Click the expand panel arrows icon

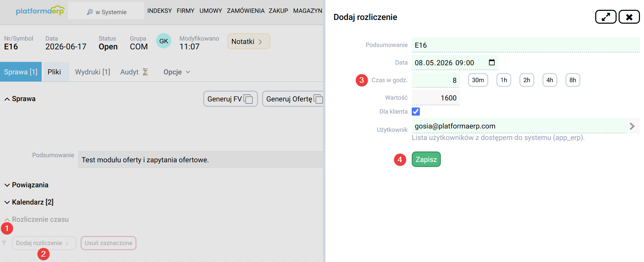pos(606,17)
